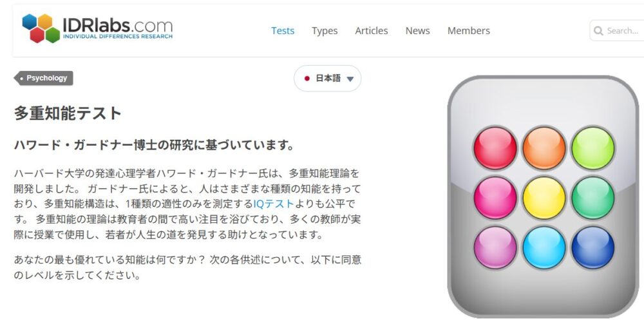This screenshot has width=644, height=328.
Task: Click the orange orb in test image
Action: 544,148
